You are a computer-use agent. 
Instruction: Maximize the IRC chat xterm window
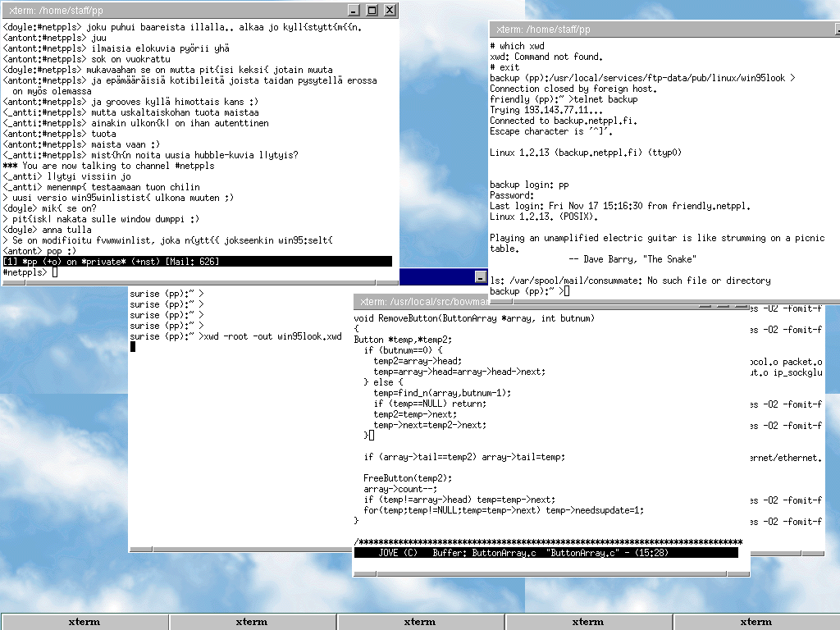372,11
